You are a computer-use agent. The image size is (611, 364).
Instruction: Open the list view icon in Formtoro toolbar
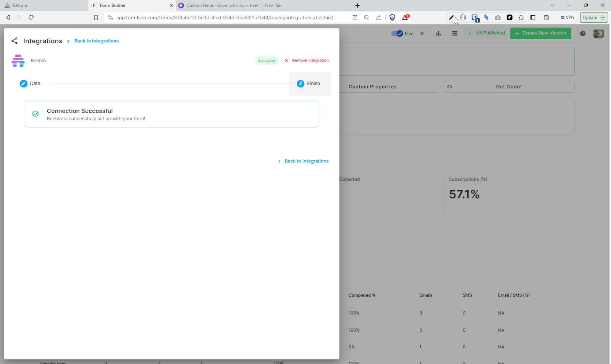[x=454, y=34]
